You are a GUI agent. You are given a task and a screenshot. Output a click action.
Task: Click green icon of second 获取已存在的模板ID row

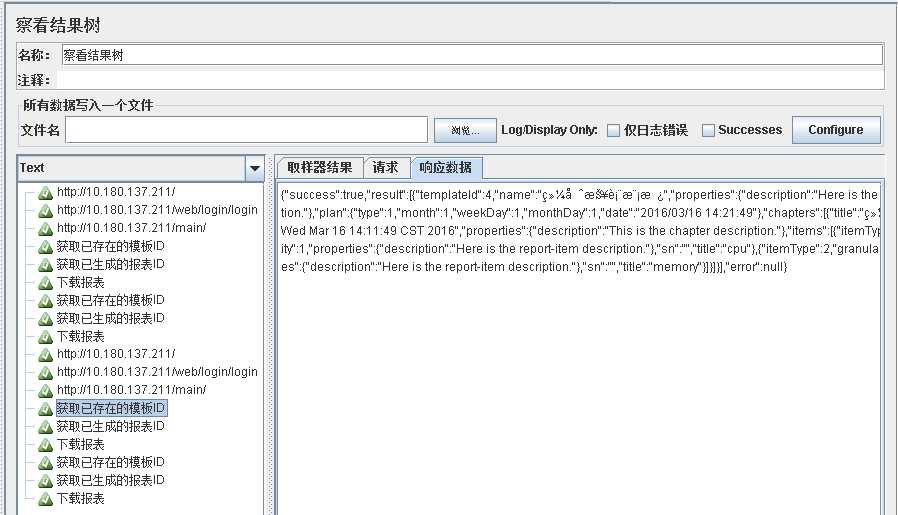pyautogui.click(x=45, y=301)
